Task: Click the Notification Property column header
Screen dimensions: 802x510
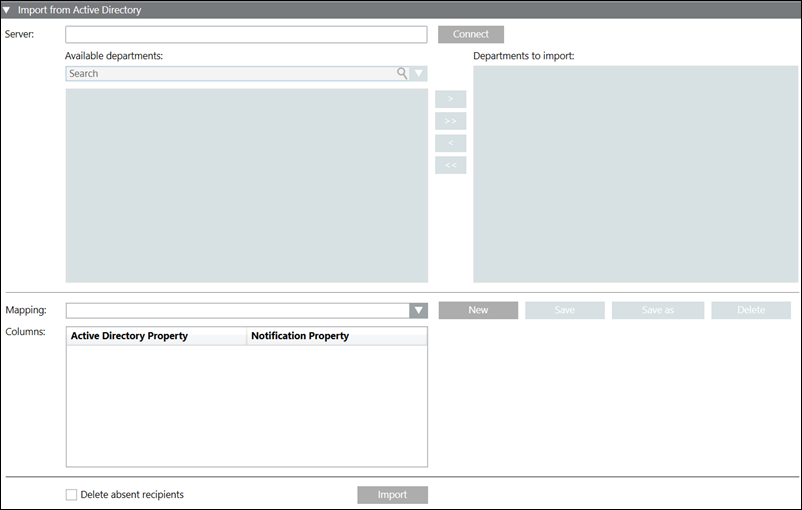Action: pos(336,336)
